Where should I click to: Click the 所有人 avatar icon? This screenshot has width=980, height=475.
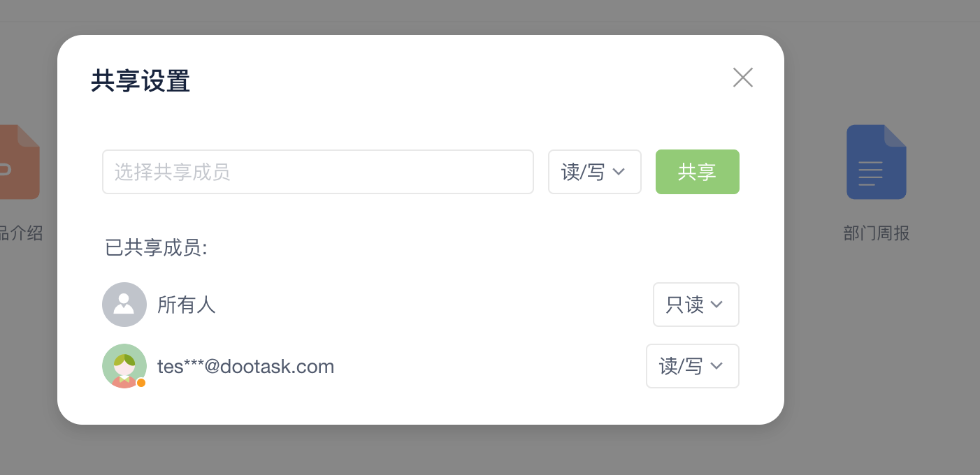click(124, 305)
